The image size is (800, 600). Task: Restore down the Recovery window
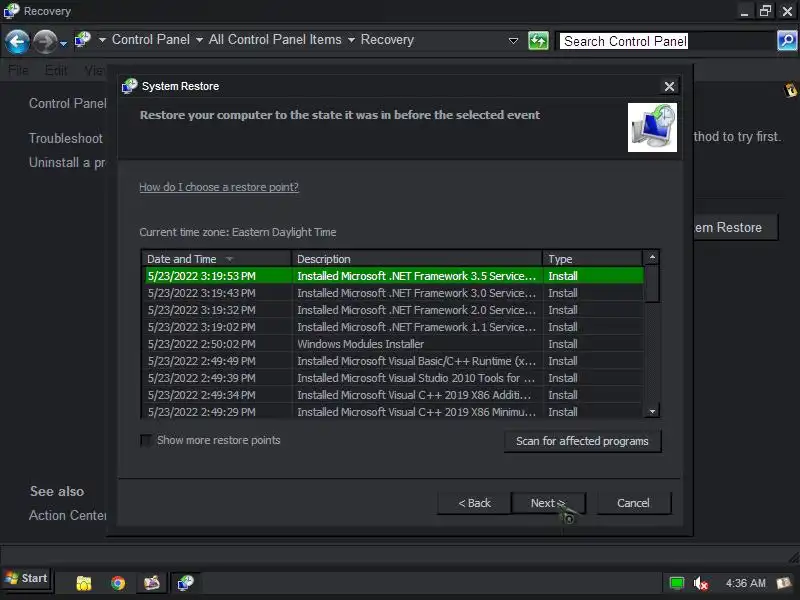pyautogui.click(x=765, y=11)
